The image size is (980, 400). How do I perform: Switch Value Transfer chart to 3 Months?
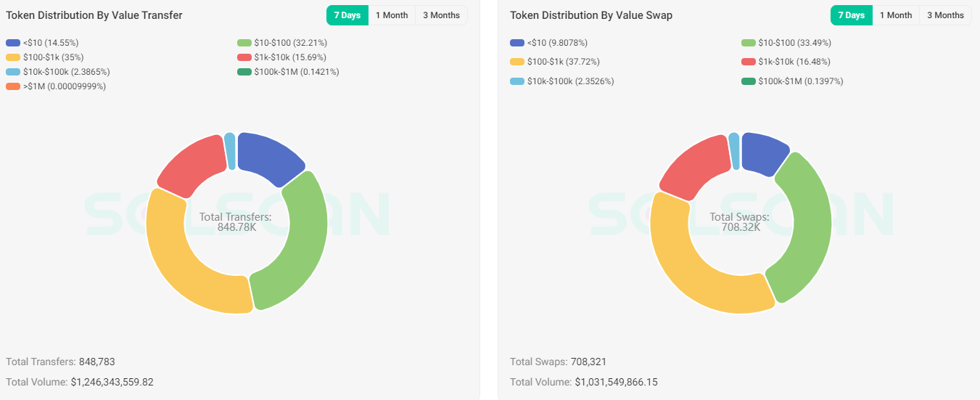[441, 15]
